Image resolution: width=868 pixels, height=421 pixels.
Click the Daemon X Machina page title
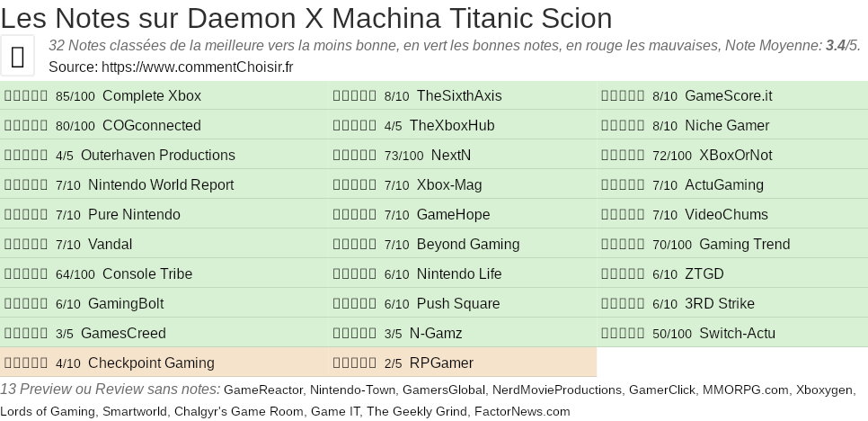(x=306, y=18)
